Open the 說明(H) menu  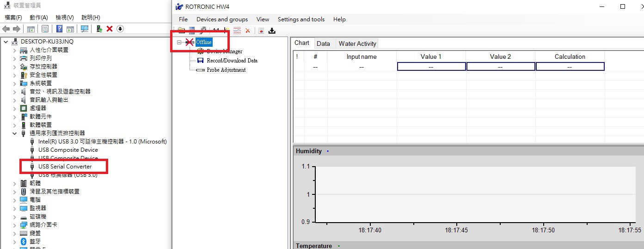click(x=91, y=17)
